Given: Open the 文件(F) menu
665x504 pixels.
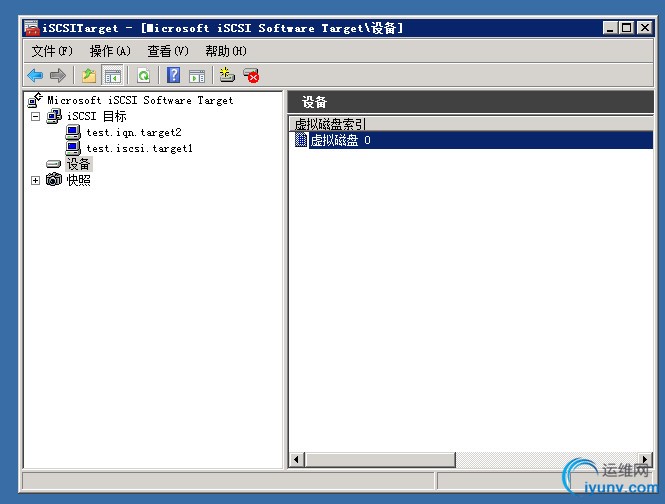Looking at the screenshot, I should pyautogui.click(x=52, y=51).
